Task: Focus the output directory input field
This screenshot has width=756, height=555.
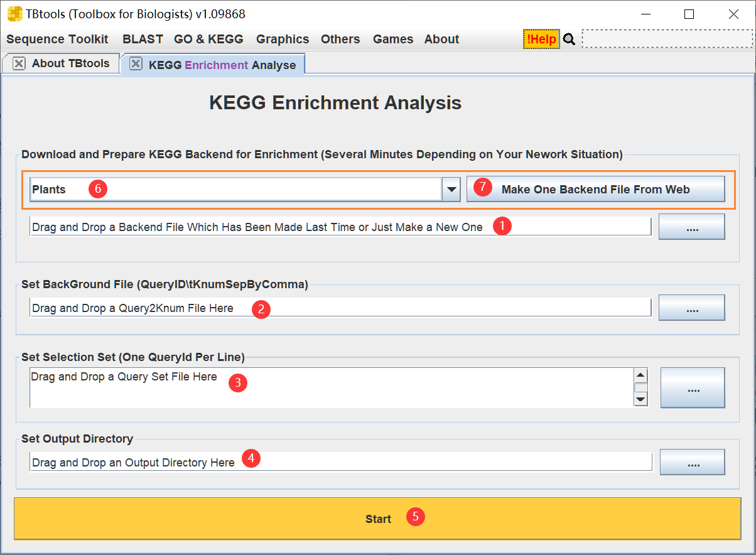Action: click(340, 462)
